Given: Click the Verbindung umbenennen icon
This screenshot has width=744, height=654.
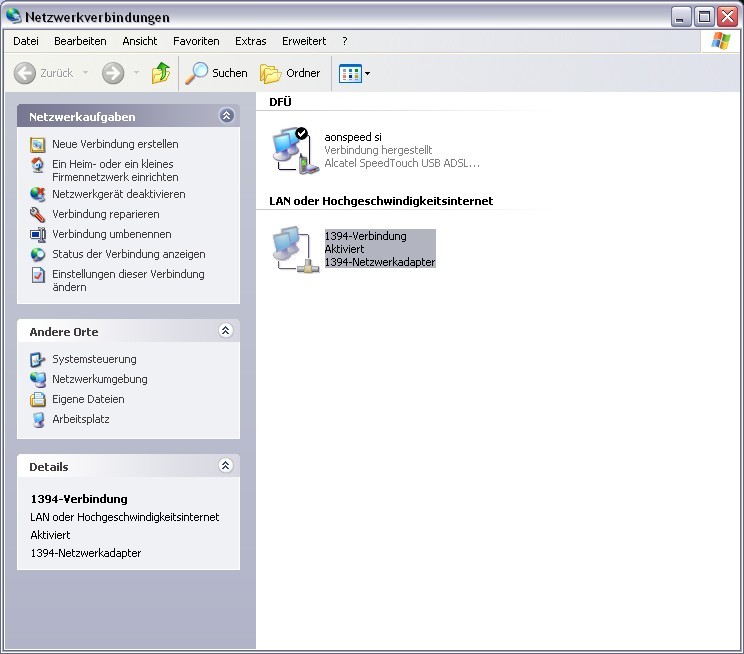Looking at the screenshot, I should pos(37,234).
